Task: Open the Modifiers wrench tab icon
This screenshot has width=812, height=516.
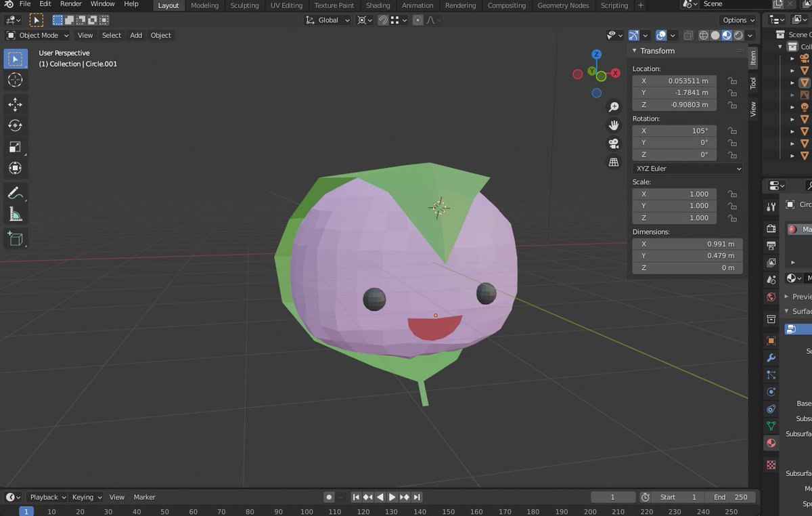Action: click(771, 358)
